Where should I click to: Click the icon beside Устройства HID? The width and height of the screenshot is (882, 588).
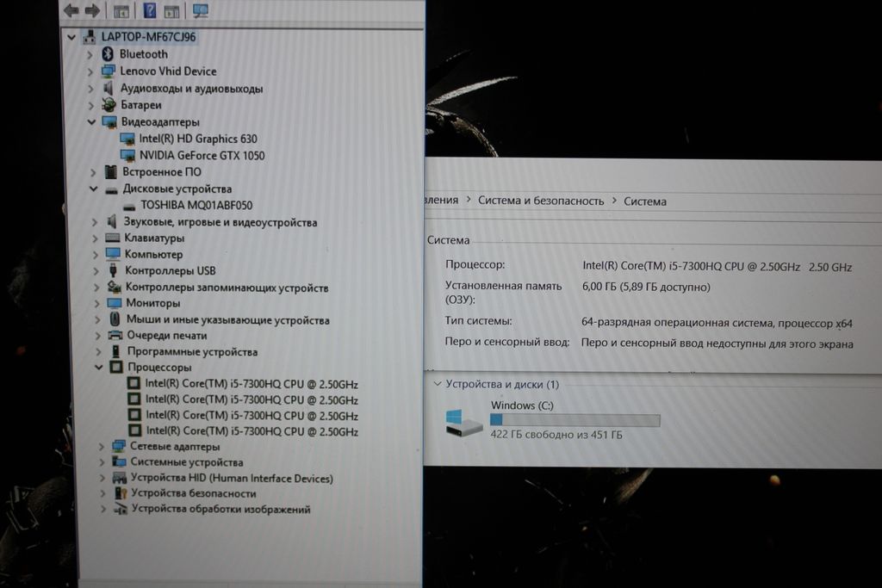click(x=119, y=478)
